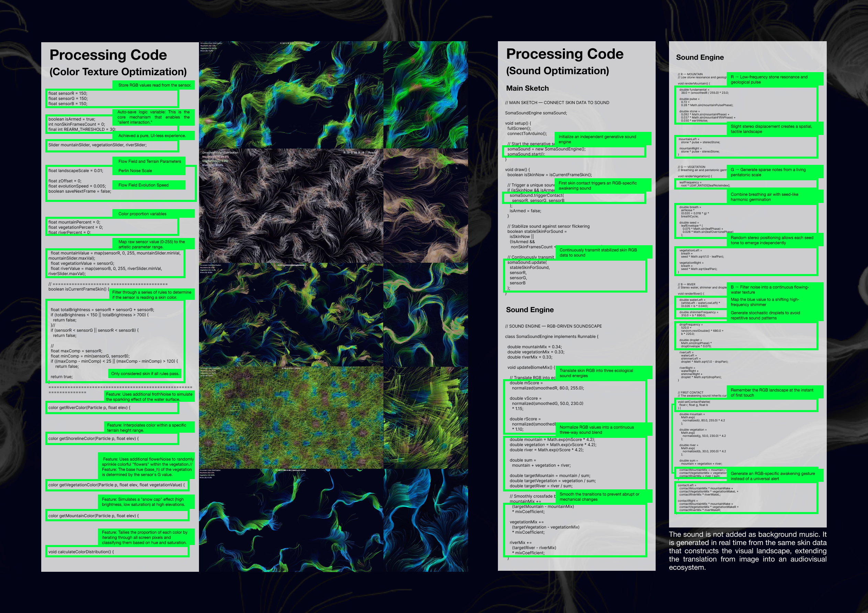Click the 'Processing Code' title of Color Texture Optimization panel
This screenshot has width=868, height=613.
tap(108, 55)
